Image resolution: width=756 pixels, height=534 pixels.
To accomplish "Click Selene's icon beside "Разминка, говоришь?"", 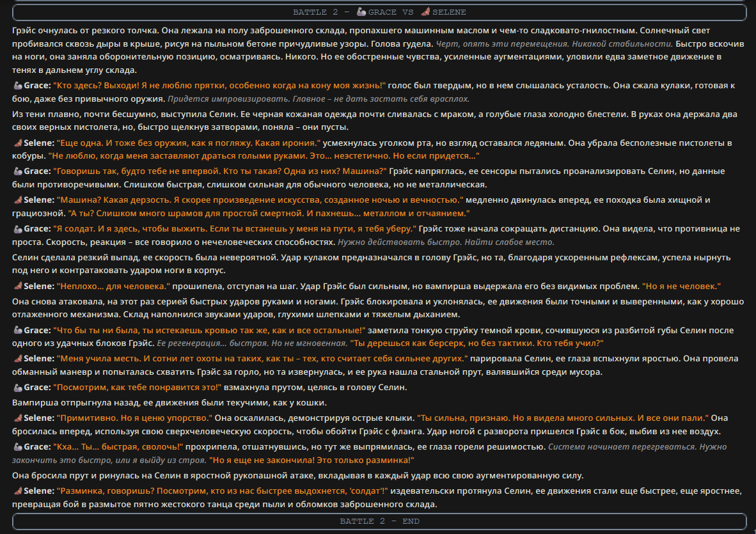I will click(x=17, y=491).
